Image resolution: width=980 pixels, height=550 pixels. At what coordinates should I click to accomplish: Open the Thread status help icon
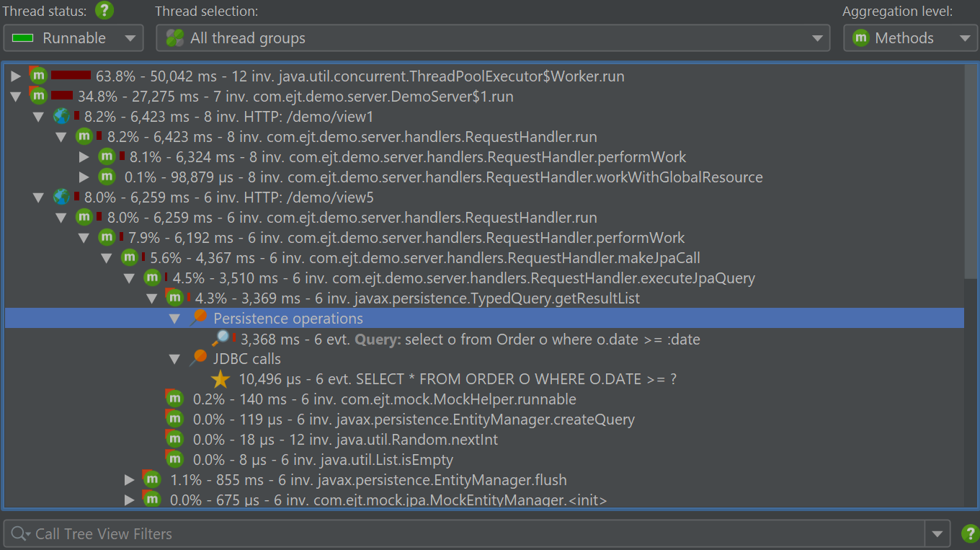point(105,11)
